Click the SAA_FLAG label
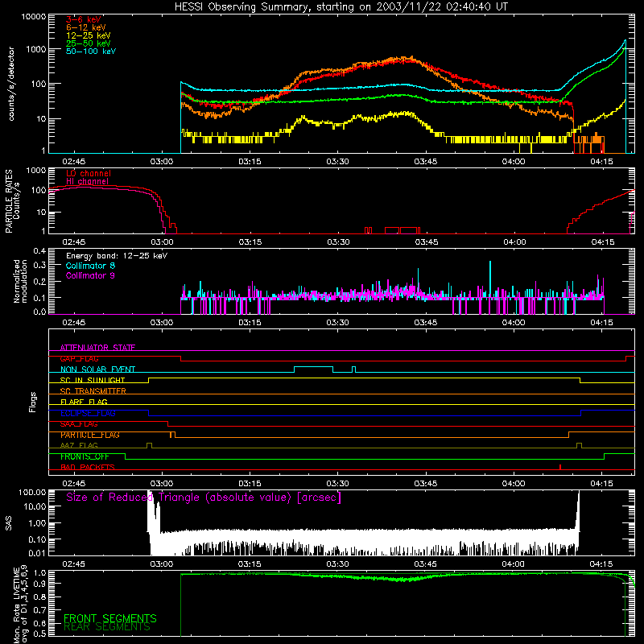644x644 pixels. coord(79,424)
